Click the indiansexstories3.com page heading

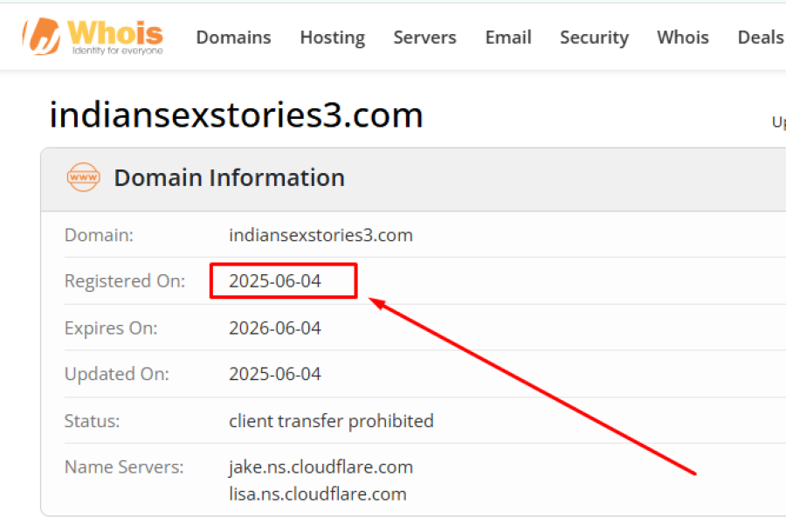[236, 115]
